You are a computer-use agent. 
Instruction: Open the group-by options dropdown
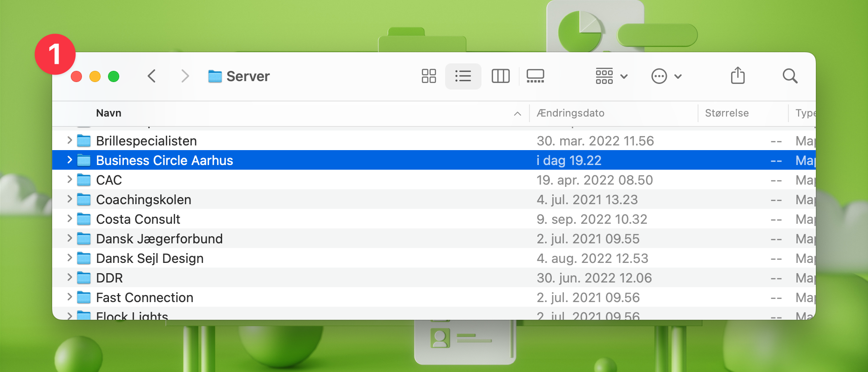click(611, 76)
